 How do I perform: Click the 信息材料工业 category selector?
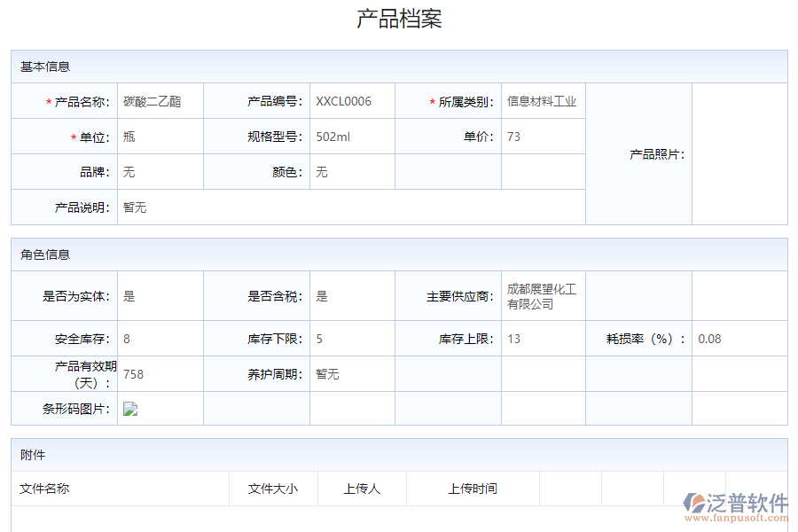(x=540, y=100)
